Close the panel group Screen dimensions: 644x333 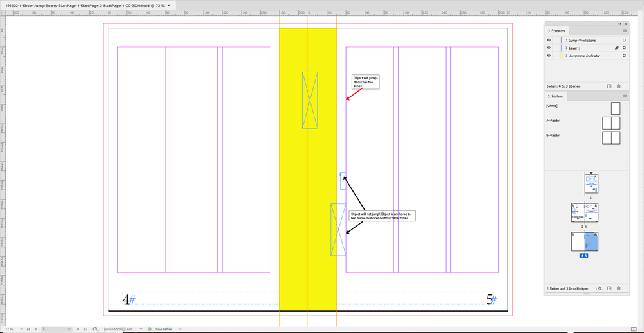[625, 24]
